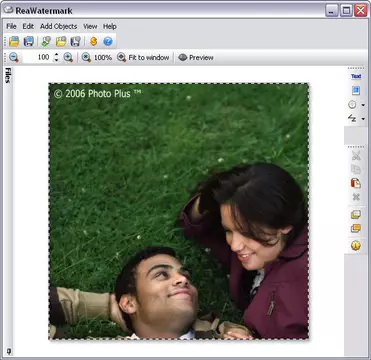Screen dimensions: 371x360
Task: Open the View menu
Action: coord(90,26)
